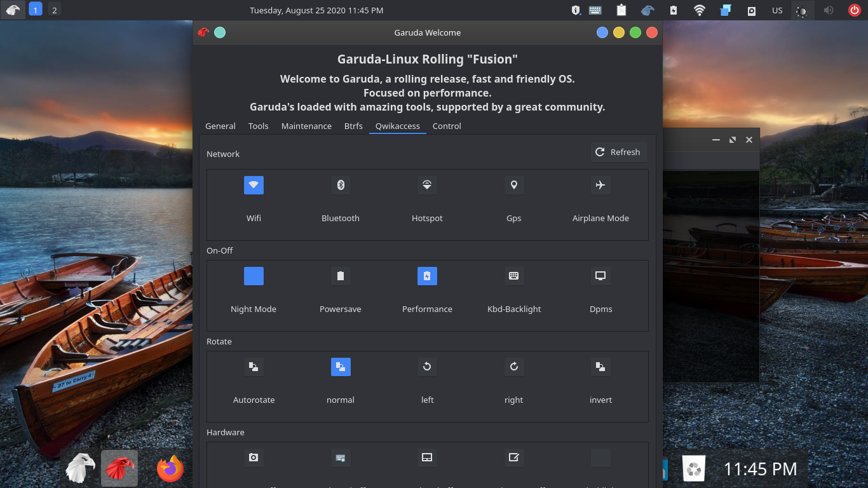Click the disk tray icon next to US

[751, 10]
